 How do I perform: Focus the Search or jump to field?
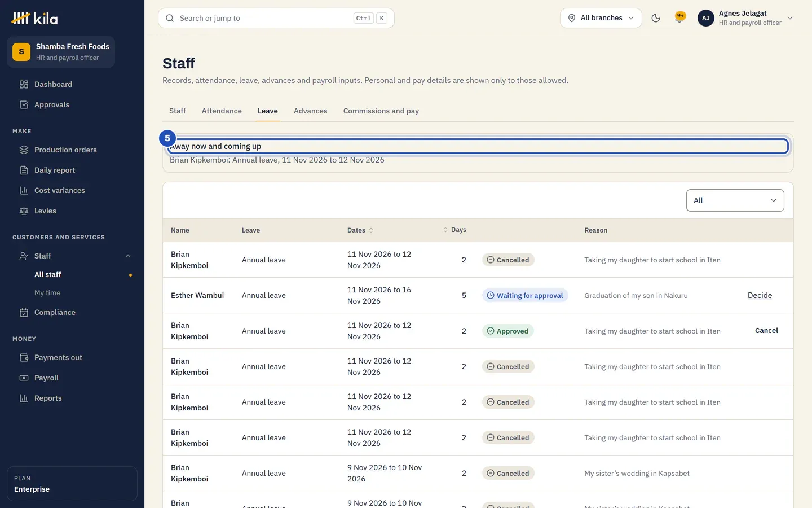pyautogui.click(x=276, y=18)
